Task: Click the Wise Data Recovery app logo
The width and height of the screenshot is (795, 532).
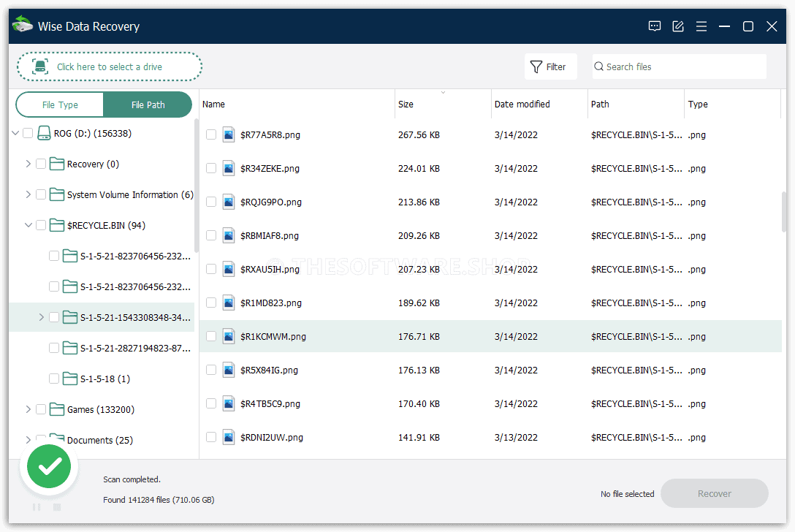Action: pos(23,25)
